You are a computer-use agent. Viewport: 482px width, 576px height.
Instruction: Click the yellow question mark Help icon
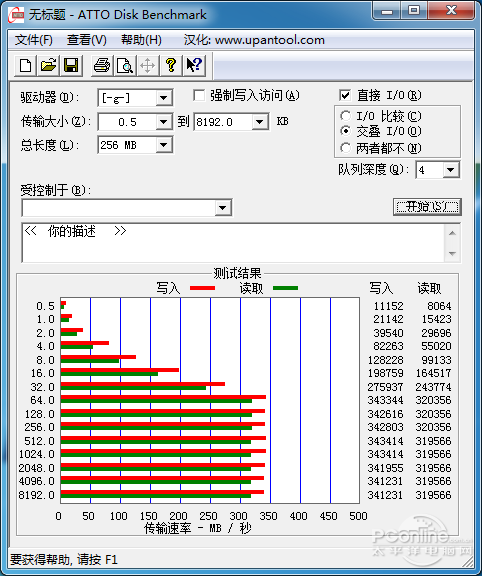(170, 66)
